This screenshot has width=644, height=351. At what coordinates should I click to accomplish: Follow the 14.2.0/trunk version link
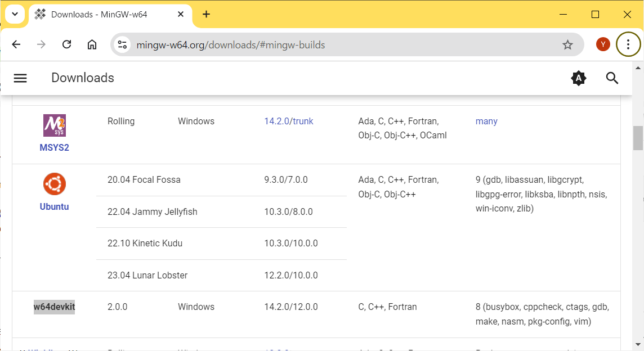(289, 121)
